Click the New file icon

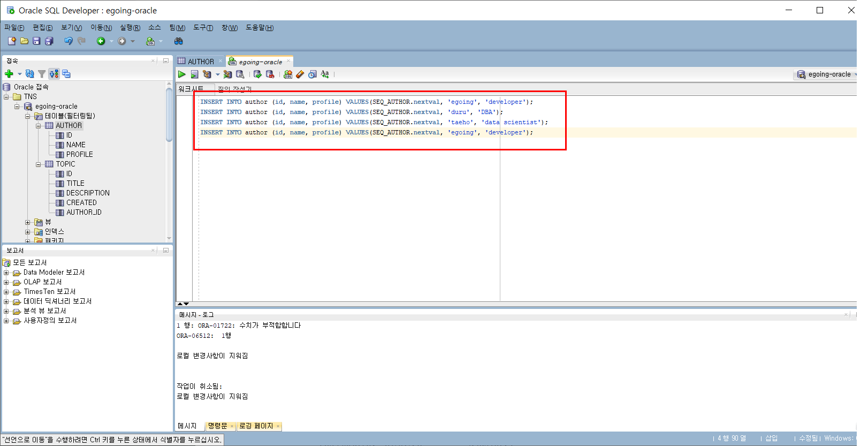coord(12,41)
